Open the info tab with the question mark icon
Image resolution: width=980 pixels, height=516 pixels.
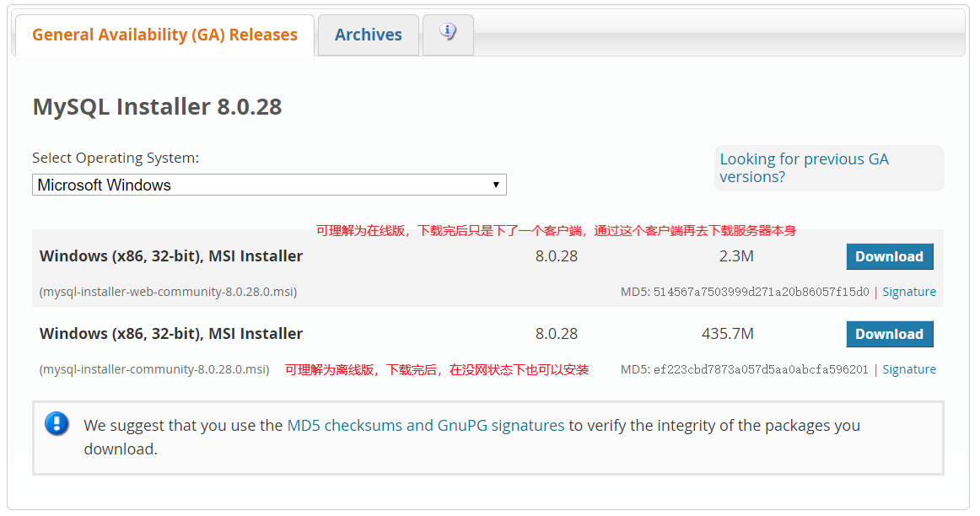point(447,34)
